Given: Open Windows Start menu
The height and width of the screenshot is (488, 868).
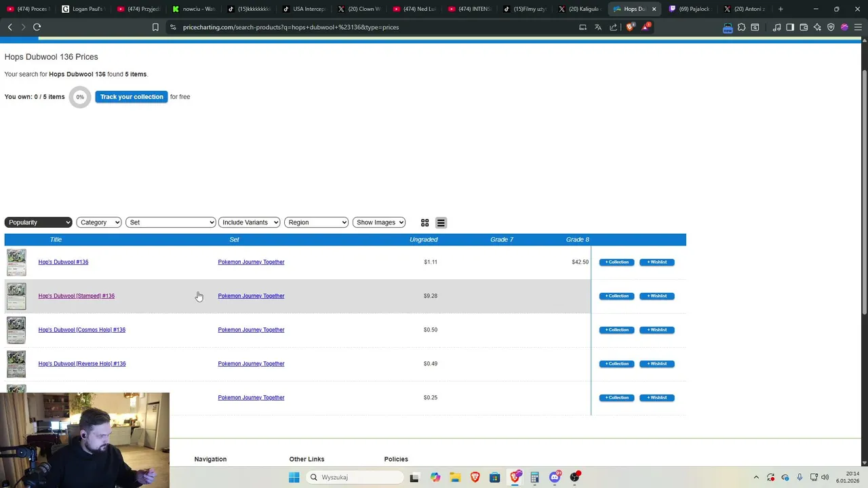Looking at the screenshot, I should [294, 477].
